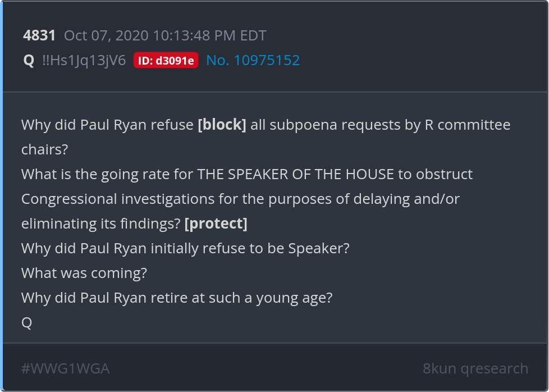Click the post number 4831
Image resolution: width=549 pixels, height=392 pixels.
tap(39, 36)
